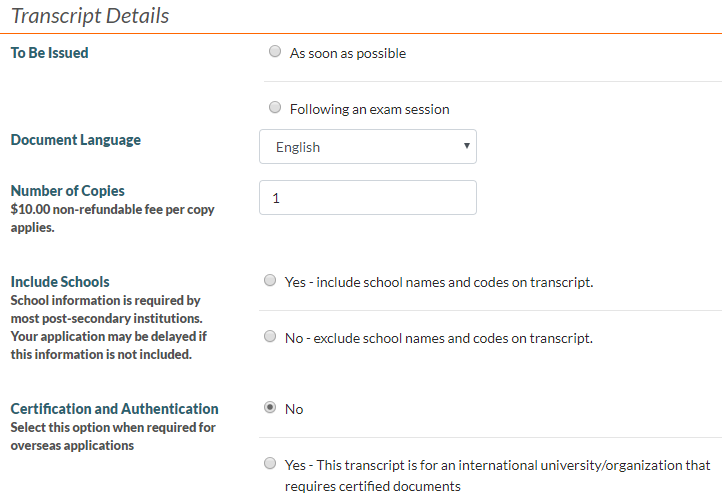Click the arrow on the English combo box
This screenshot has height=502, width=722.
[467, 147]
